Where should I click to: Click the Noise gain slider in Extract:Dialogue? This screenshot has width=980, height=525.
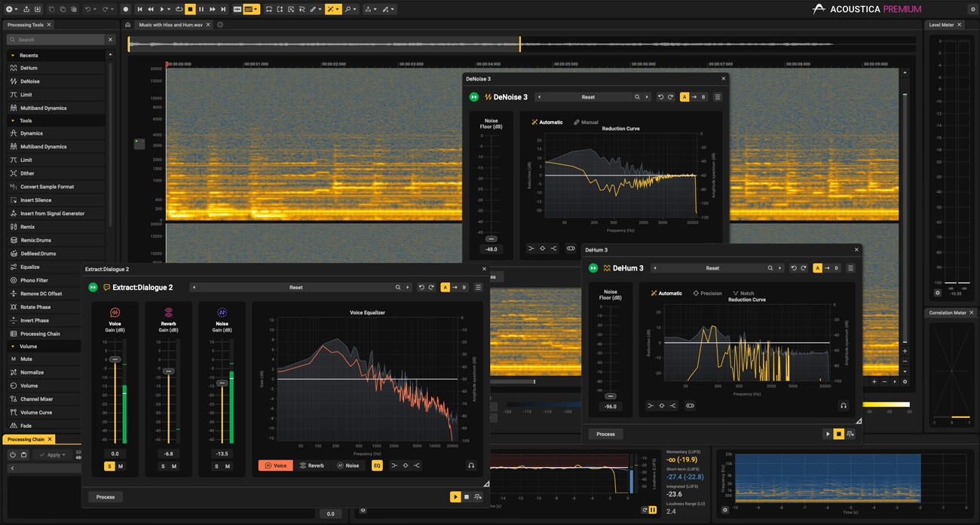pos(222,383)
